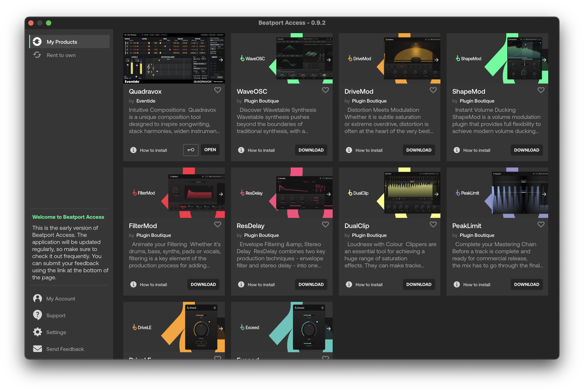The image size is (584, 392).
Task: Show the next FilterMod screenshot via the arrow
Action: 221,194
